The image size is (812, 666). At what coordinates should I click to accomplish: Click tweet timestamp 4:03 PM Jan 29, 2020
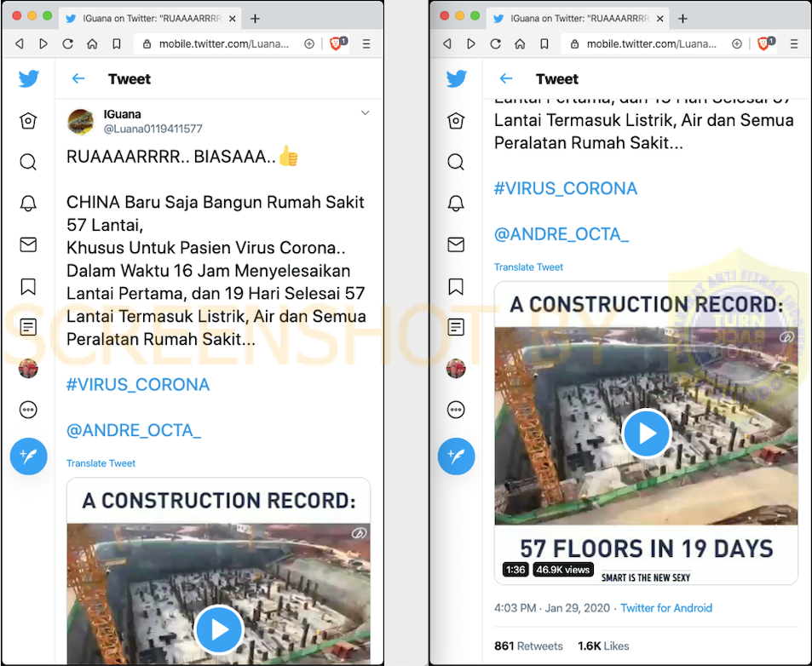[x=552, y=608]
